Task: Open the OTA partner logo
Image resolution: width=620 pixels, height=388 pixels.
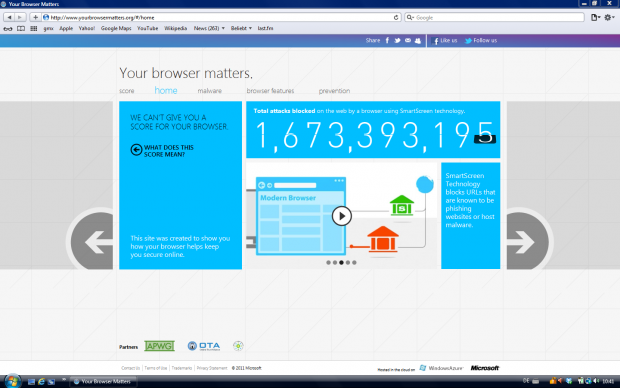Action: tap(204, 346)
